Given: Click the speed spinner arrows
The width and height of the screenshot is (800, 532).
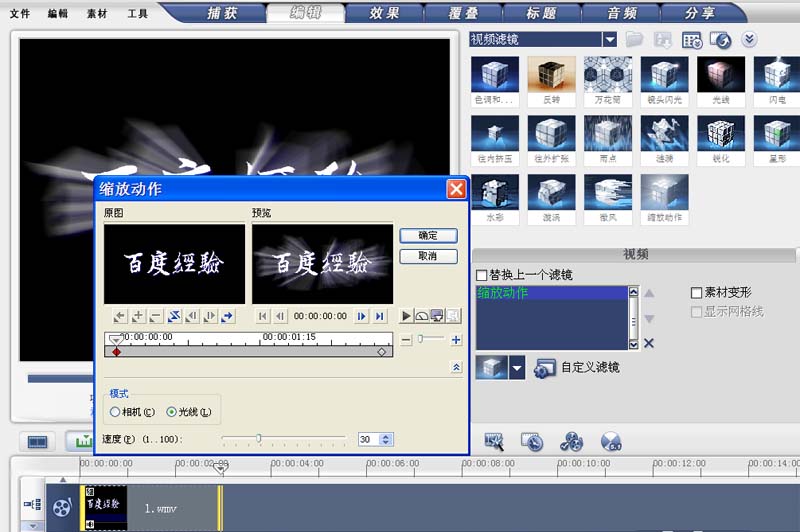Looking at the screenshot, I should 386,439.
